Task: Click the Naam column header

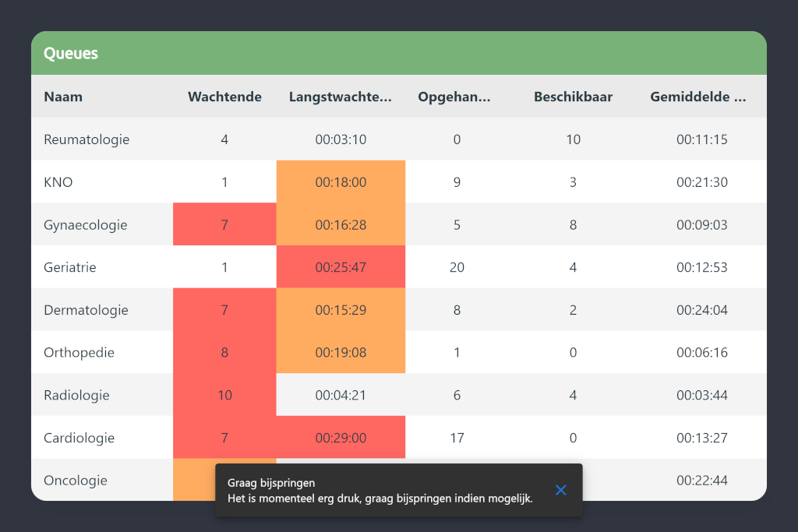Action: [x=63, y=97]
